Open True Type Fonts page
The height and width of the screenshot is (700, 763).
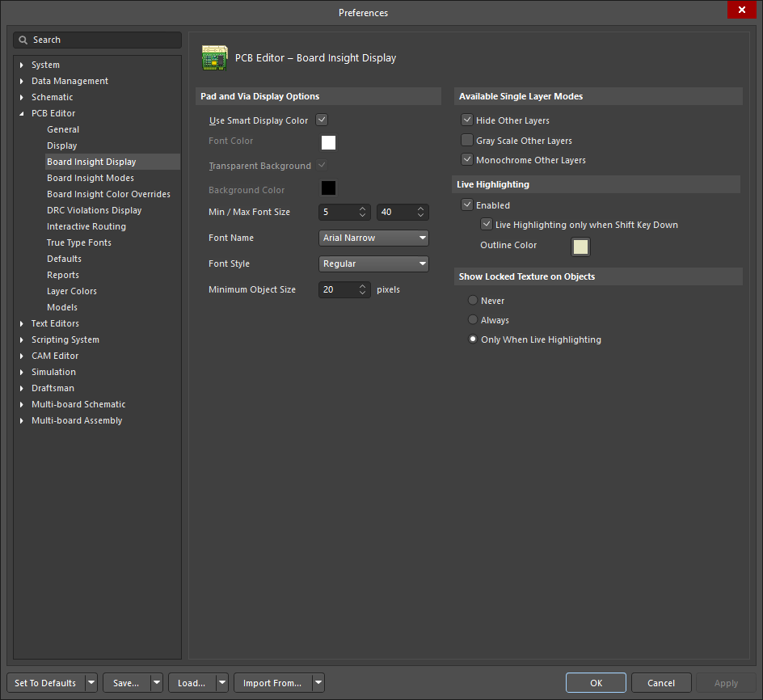[x=79, y=242]
